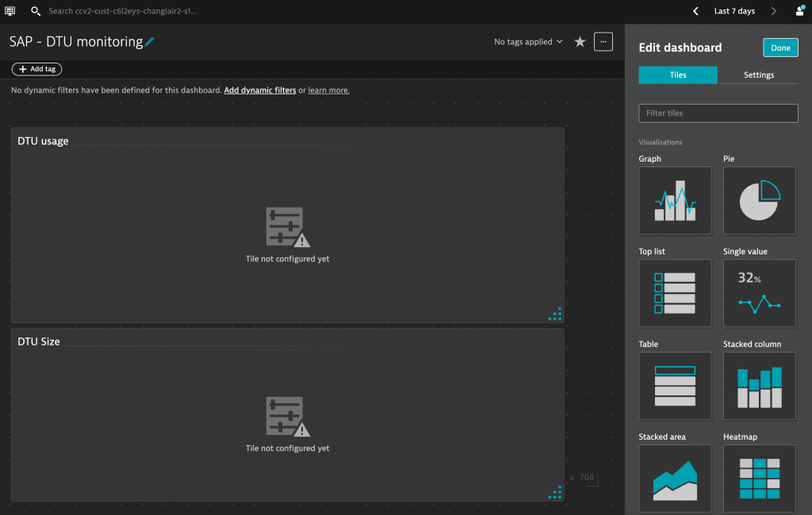Click 'Tile not configured yet' in DTU Size
The width and height of the screenshot is (812, 515).
pyautogui.click(x=287, y=448)
